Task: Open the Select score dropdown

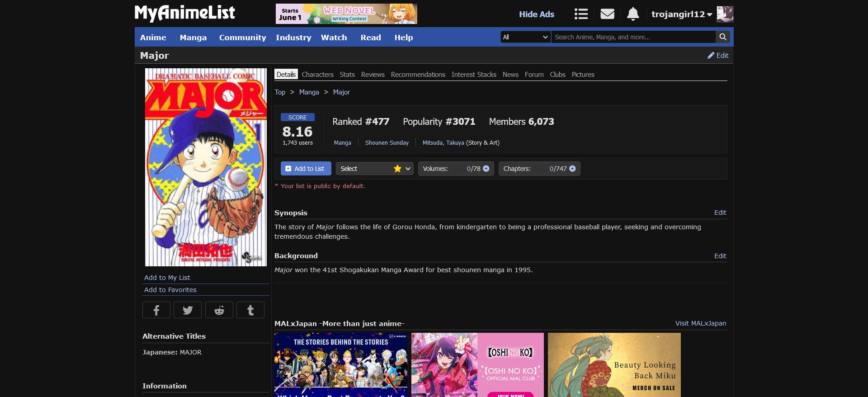Action: tap(375, 169)
